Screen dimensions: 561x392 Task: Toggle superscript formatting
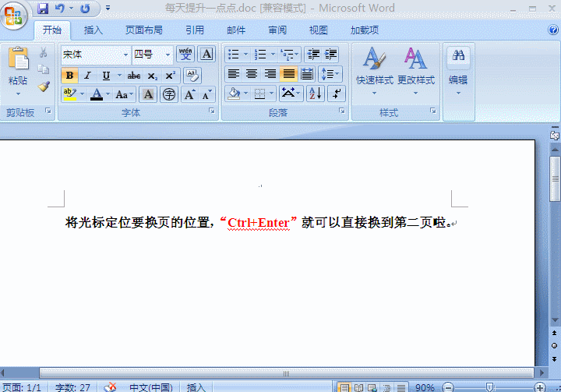170,76
